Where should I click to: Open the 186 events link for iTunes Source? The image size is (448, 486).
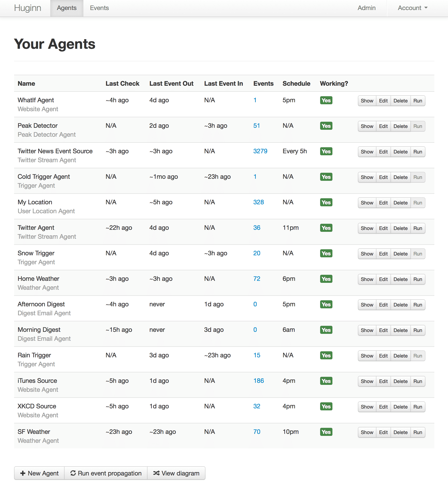pos(258,381)
